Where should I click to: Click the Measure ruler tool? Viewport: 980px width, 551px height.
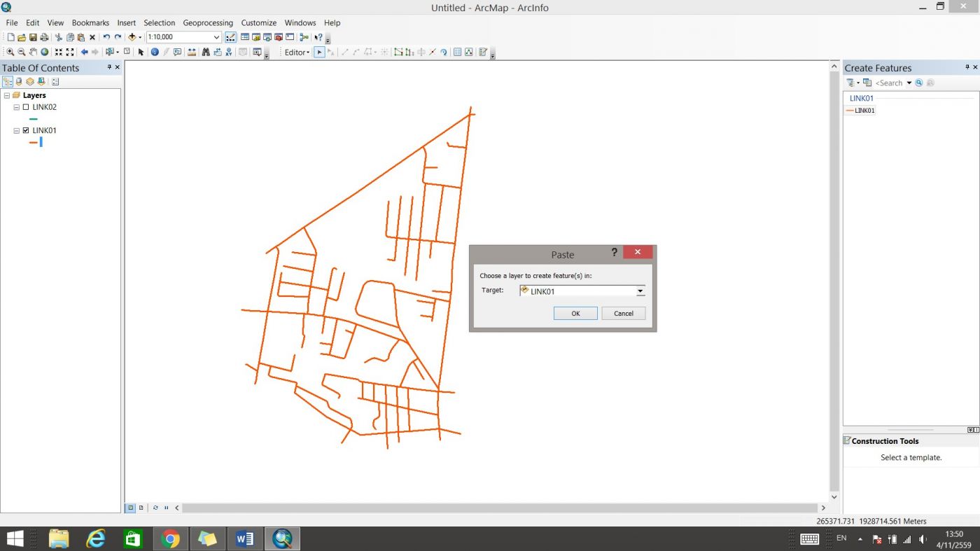pos(192,53)
